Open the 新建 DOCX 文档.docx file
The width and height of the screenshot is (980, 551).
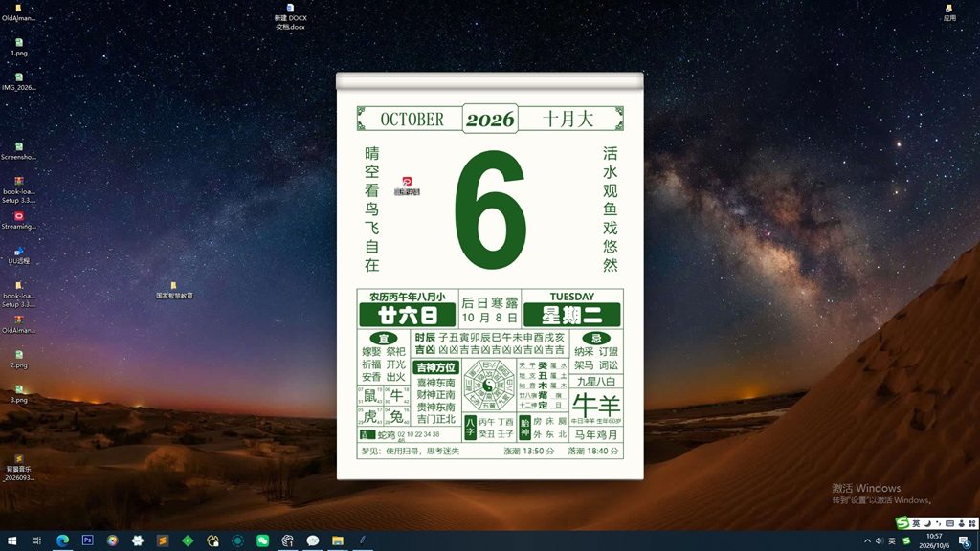tap(290, 17)
